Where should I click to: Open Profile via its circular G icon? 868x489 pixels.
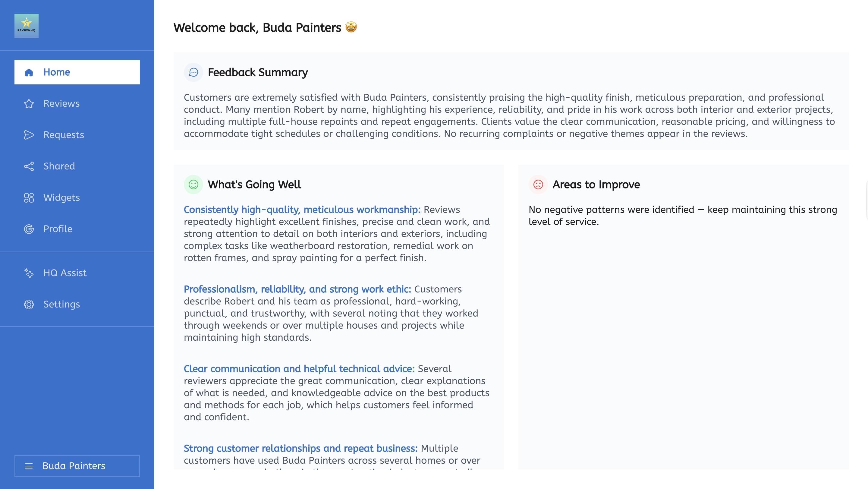point(29,229)
